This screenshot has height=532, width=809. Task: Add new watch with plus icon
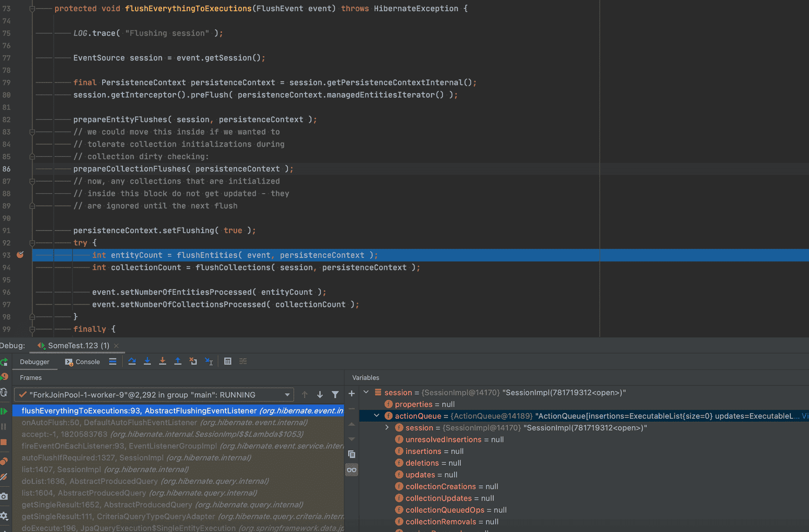click(x=352, y=393)
